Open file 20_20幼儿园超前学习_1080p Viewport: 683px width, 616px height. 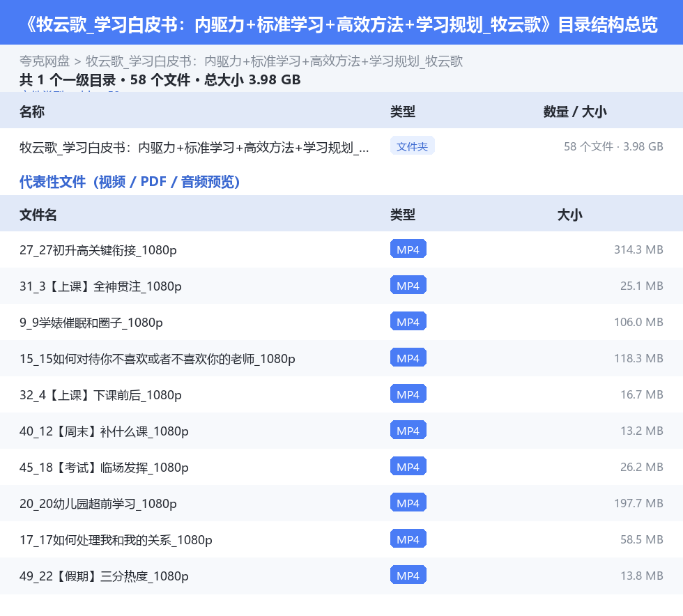(x=98, y=503)
